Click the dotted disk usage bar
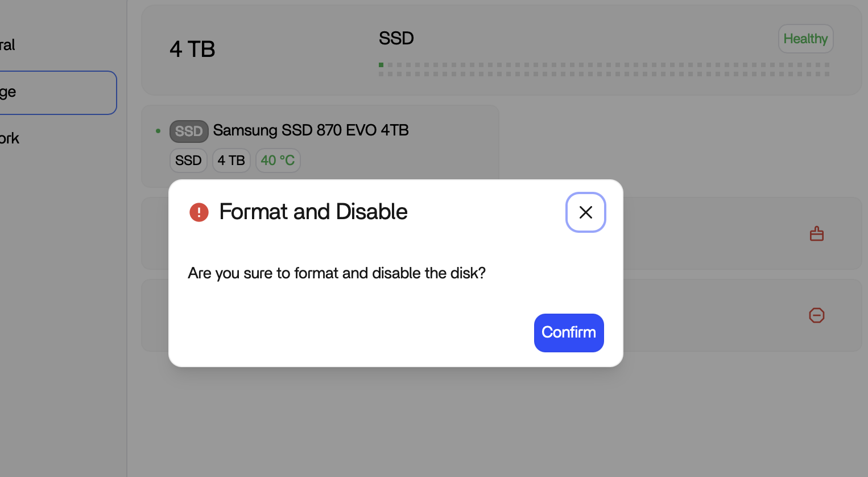 (x=604, y=69)
